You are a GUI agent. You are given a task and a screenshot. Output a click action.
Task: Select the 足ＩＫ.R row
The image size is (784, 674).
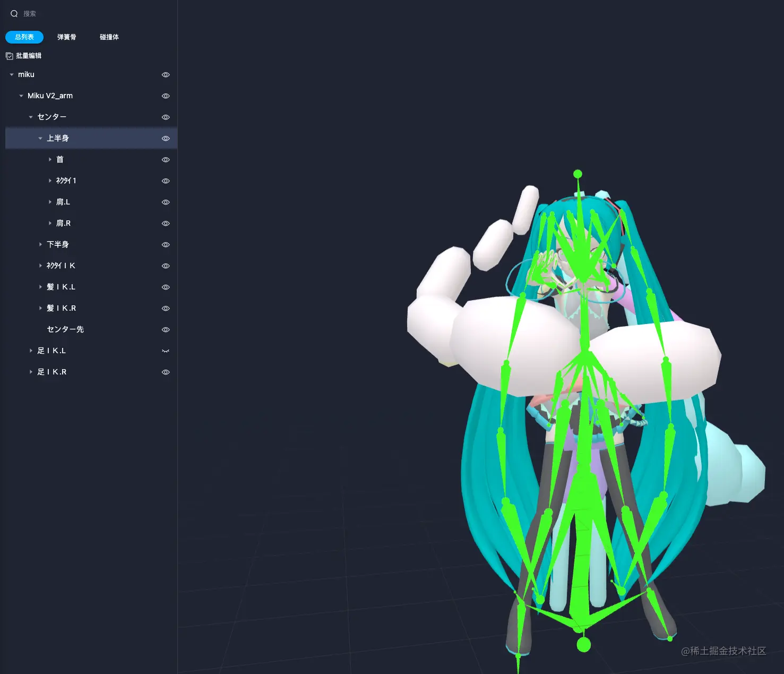[91, 372]
